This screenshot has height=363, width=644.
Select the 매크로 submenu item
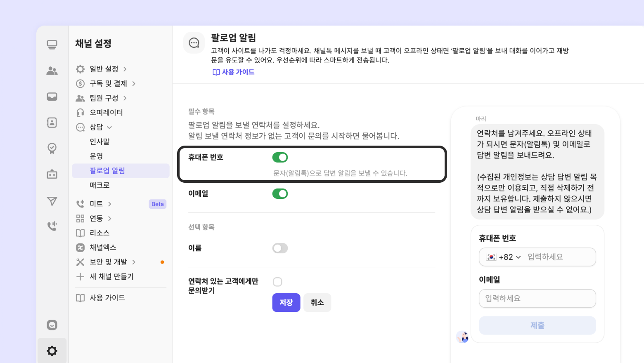[x=100, y=185]
